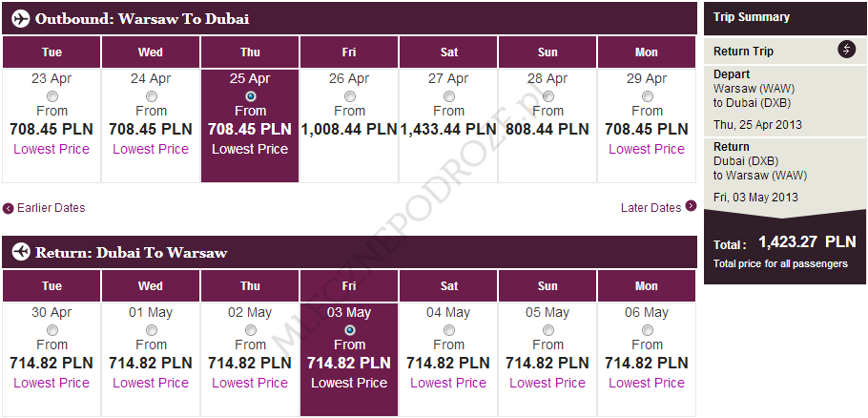The image size is (868, 418).
Task: Select the 26 Apr outbound radio button
Action: pos(350,96)
